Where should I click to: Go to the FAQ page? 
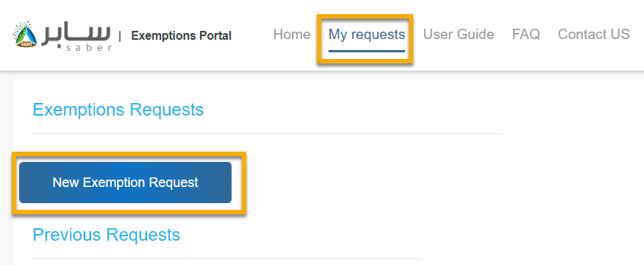(526, 34)
